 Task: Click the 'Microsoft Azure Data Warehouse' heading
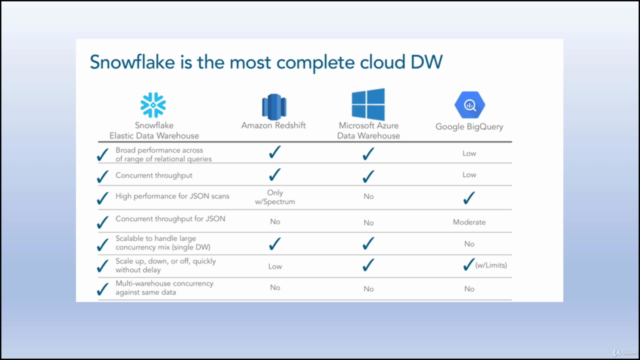pyautogui.click(x=369, y=131)
